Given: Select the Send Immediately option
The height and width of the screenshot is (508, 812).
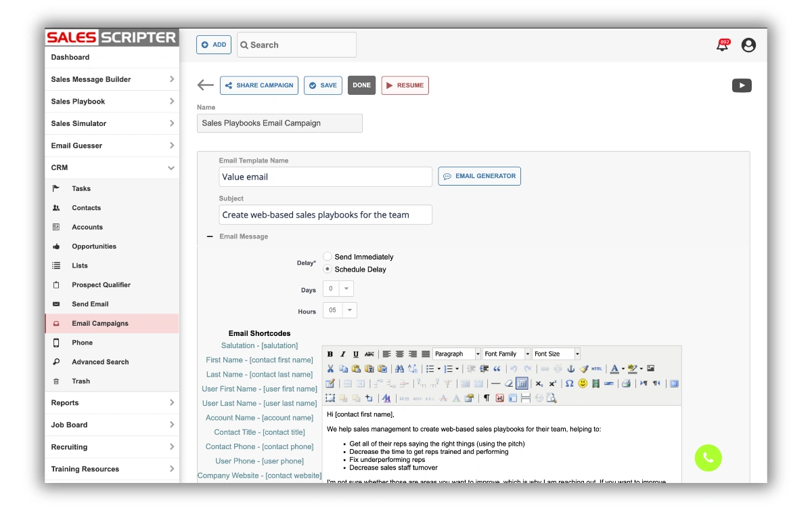Looking at the screenshot, I should [327, 257].
